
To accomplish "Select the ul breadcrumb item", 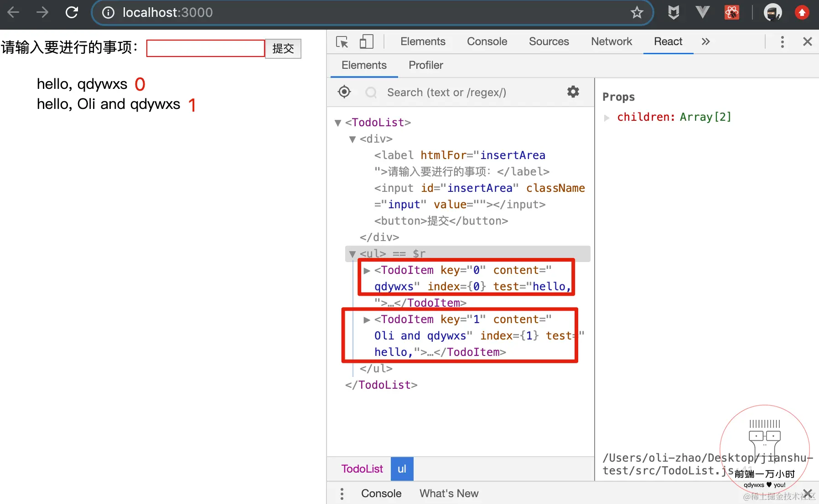I will [402, 469].
